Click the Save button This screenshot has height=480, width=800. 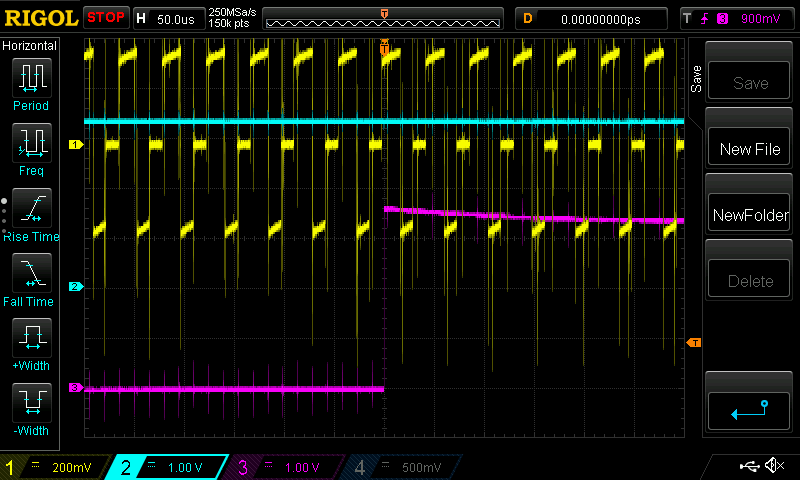[x=749, y=81]
